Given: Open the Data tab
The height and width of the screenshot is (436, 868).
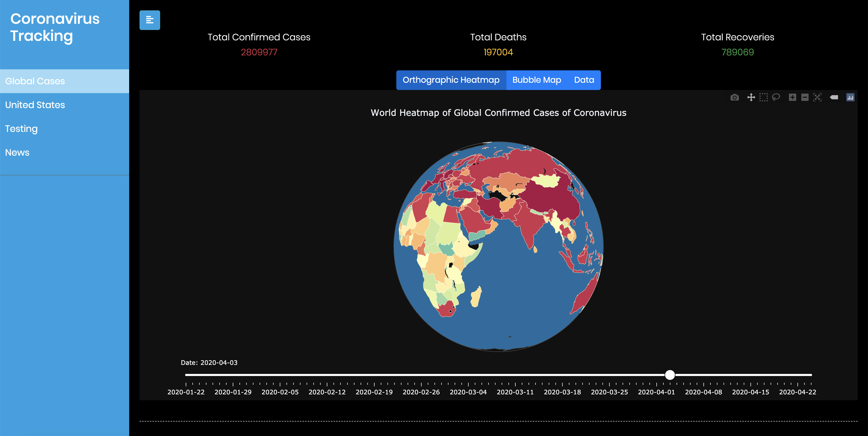Looking at the screenshot, I should point(584,80).
